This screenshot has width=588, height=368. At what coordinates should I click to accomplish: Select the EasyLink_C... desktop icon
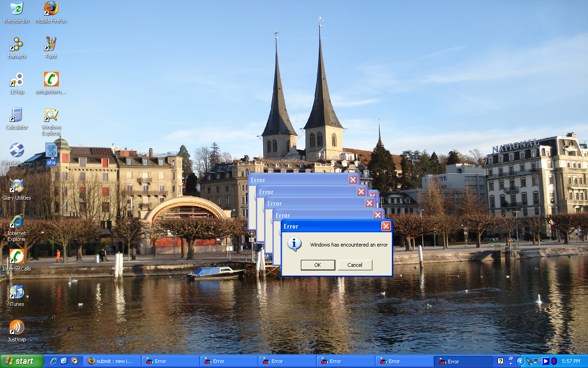pyautogui.click(x=17, y=154)
